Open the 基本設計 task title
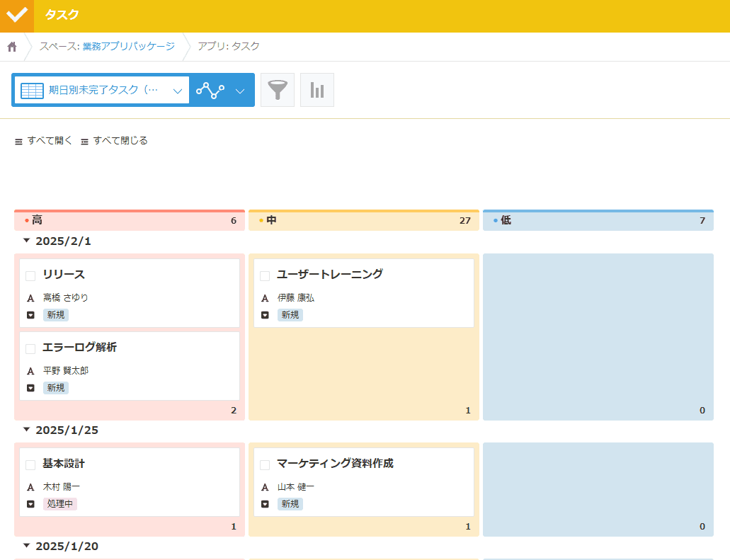Screen dimensions: 730x560 coord(64,464)
